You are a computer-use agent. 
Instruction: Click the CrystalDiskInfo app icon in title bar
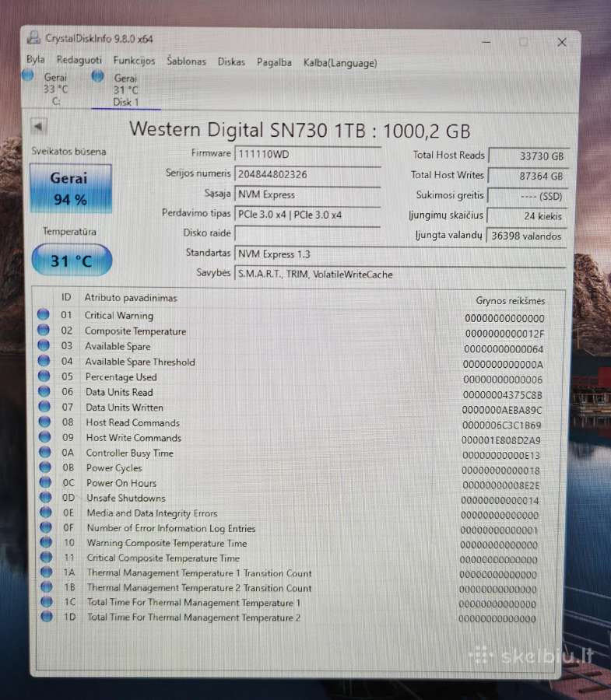click(33, 37)
